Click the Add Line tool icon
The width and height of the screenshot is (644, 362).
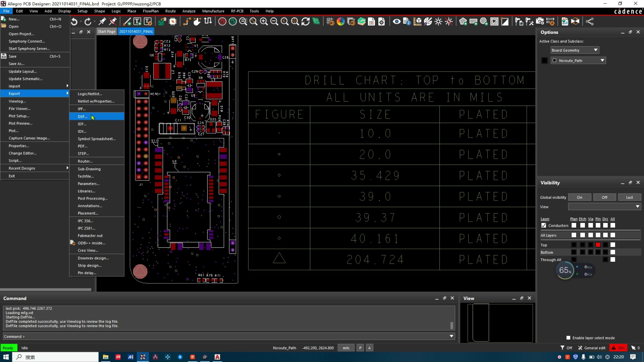click(127, 22)
